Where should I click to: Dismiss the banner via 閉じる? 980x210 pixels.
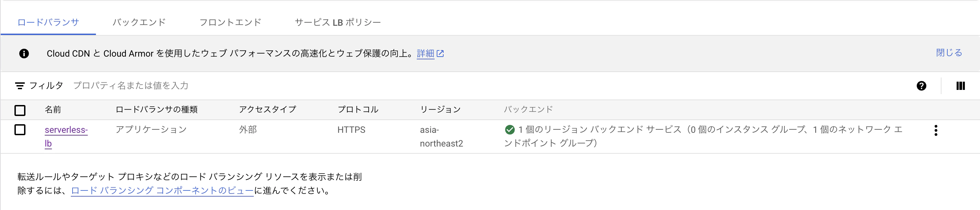(949, 53)
